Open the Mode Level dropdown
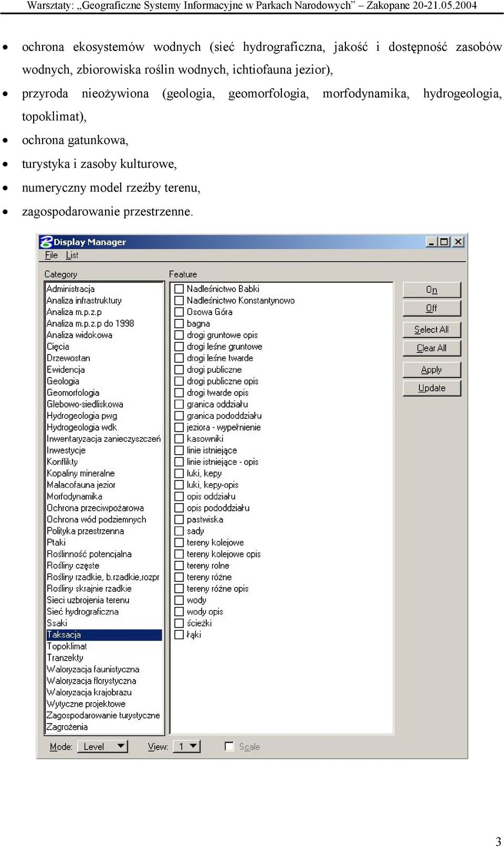The image size is (504, 847). [103, 746]
